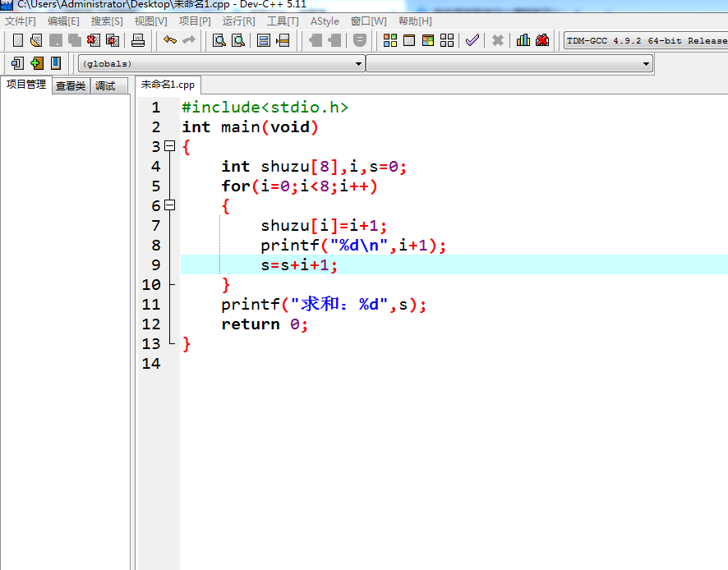This screenshot has height=570, width=728.
Task: Click the int main(void) line
Action: 250,126
